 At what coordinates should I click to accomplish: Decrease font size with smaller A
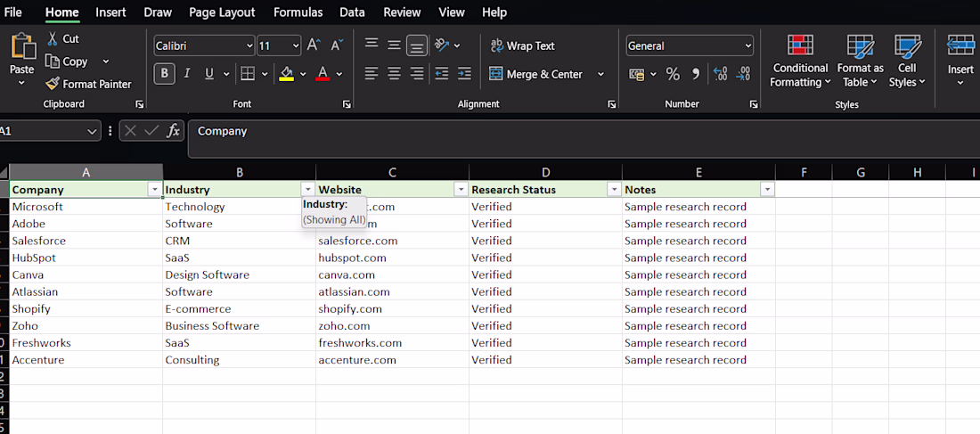click(336, 45)
